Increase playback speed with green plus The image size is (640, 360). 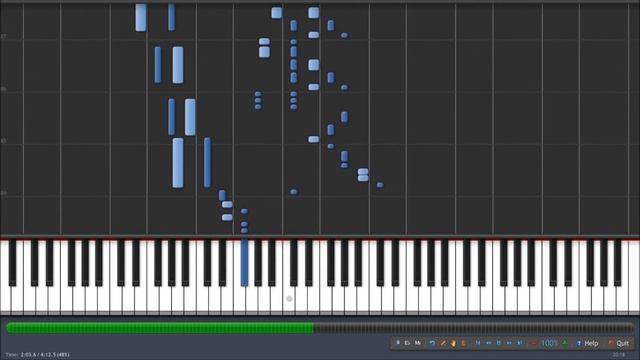(565, 343)
